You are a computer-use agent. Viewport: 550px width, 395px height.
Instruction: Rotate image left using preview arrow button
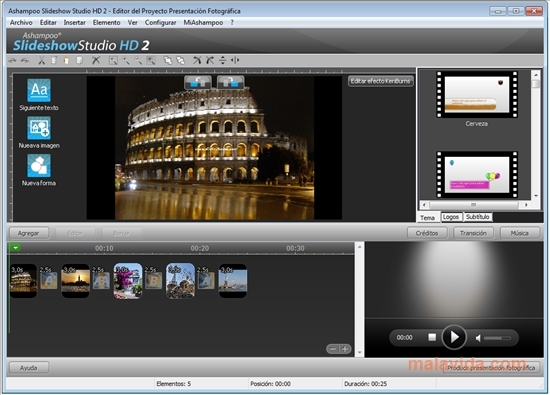198,82
